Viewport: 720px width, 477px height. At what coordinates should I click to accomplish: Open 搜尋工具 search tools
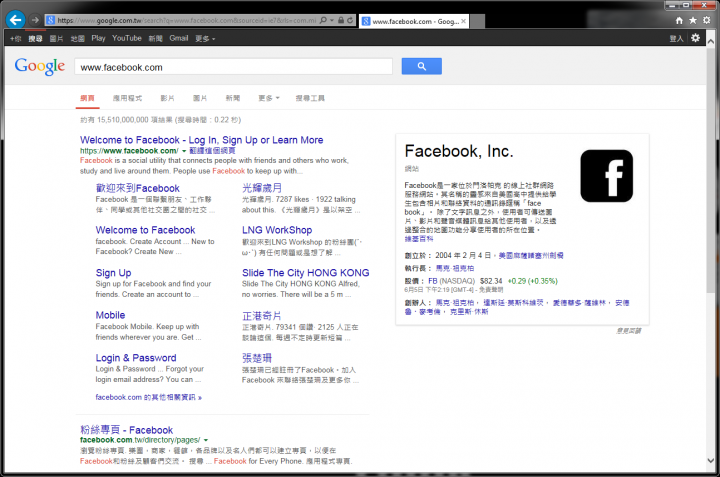click(x=310, y=98)
